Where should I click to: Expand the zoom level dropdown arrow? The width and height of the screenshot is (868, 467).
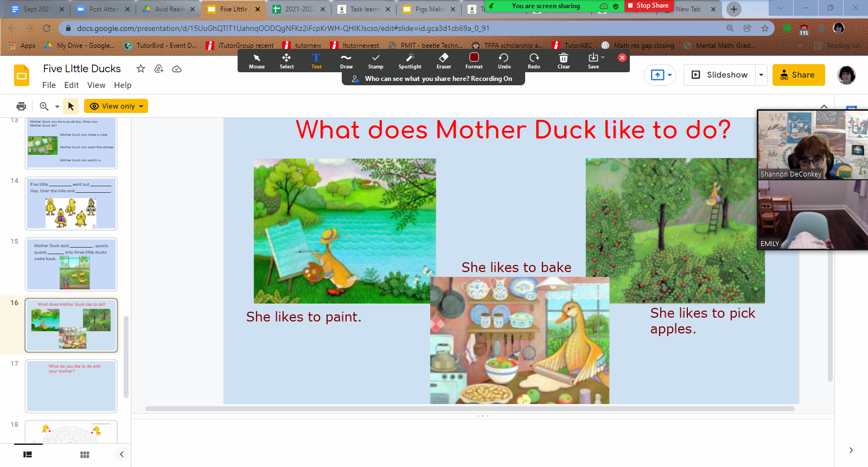coord(57,106)
